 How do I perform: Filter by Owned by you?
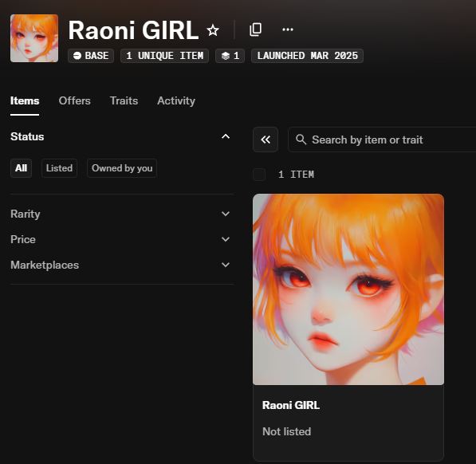point(122,168)
